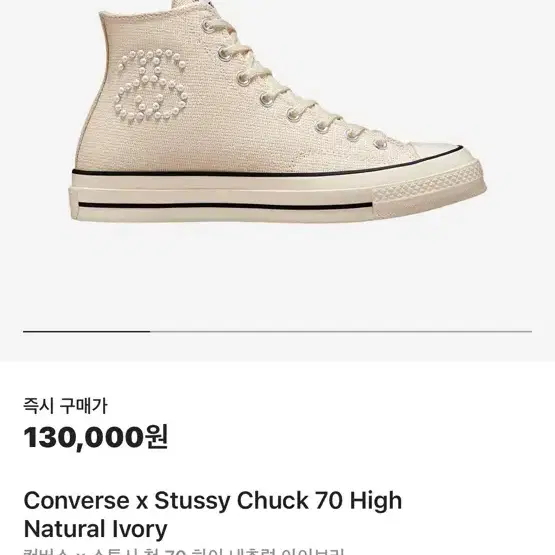Tap the 원 currency symbol after the price
Image resolution: width=555 pixels, height=555 pixels.
(x=157, y=437)
